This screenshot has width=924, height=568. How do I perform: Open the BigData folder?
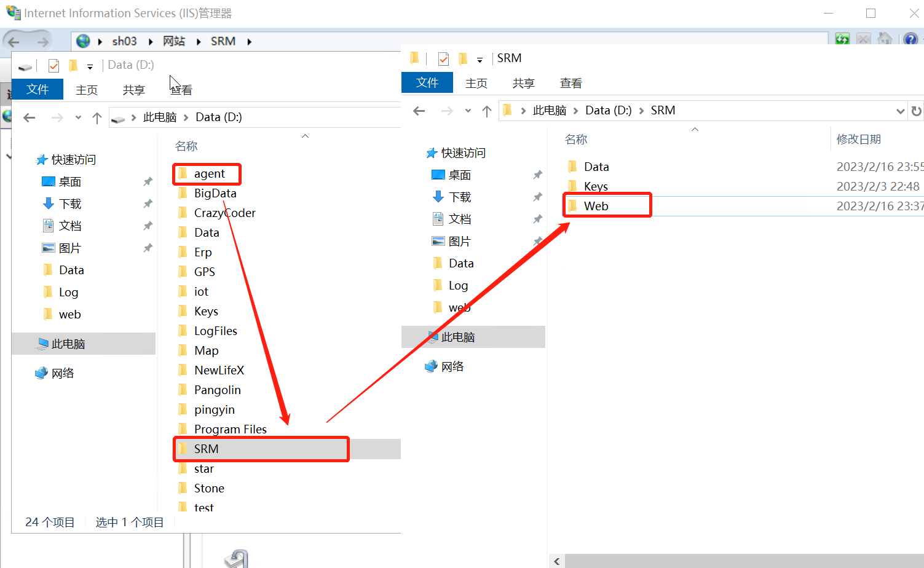(x=215, y=194)
